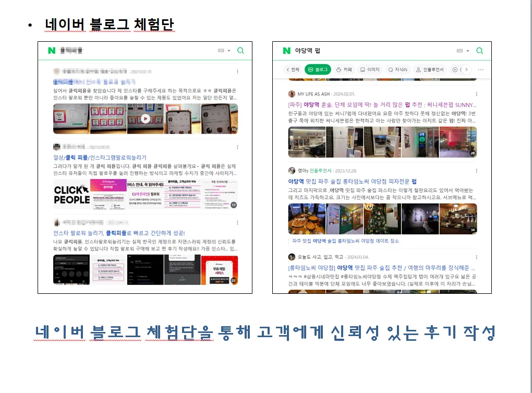Open the 야당역 맛집 파주 술집 롱타임노씨 피자전문 펍 link
Viewport: 532px width, 393px height.
point(352,182)
